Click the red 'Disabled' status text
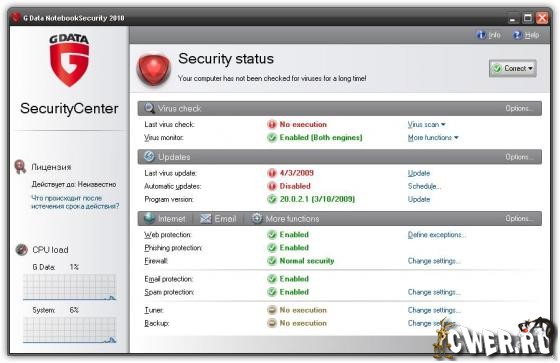 point(295,186)
